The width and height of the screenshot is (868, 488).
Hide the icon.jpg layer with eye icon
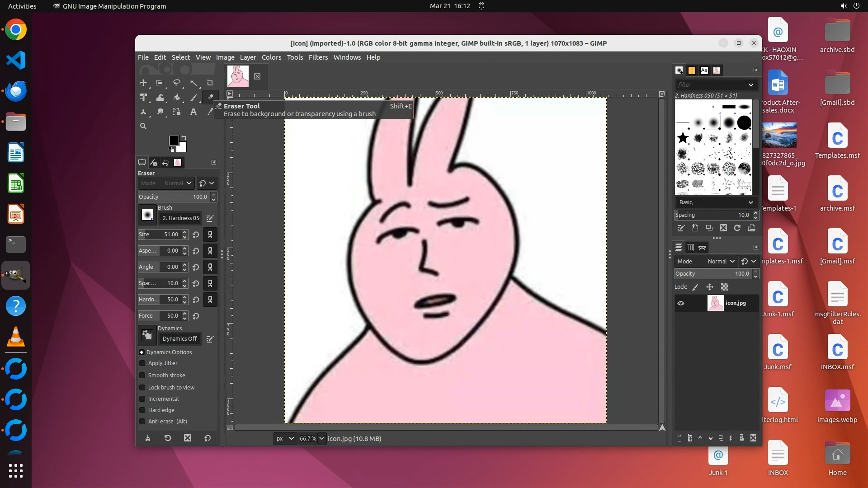(681, 303)
